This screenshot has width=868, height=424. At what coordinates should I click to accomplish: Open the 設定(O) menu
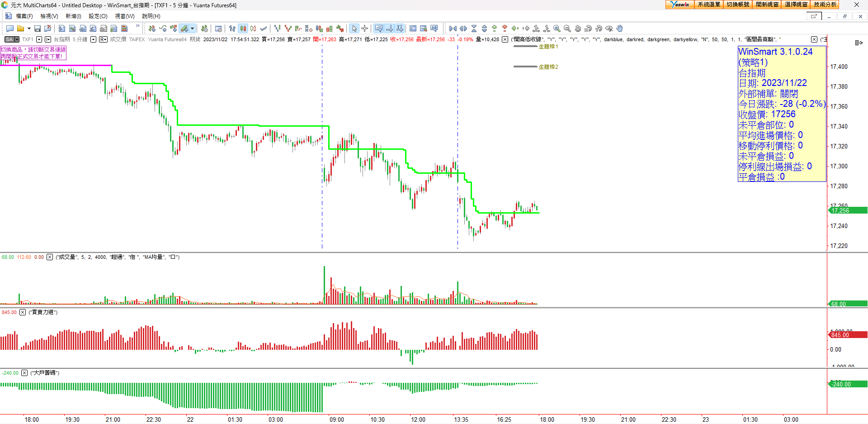coord(98,16)
